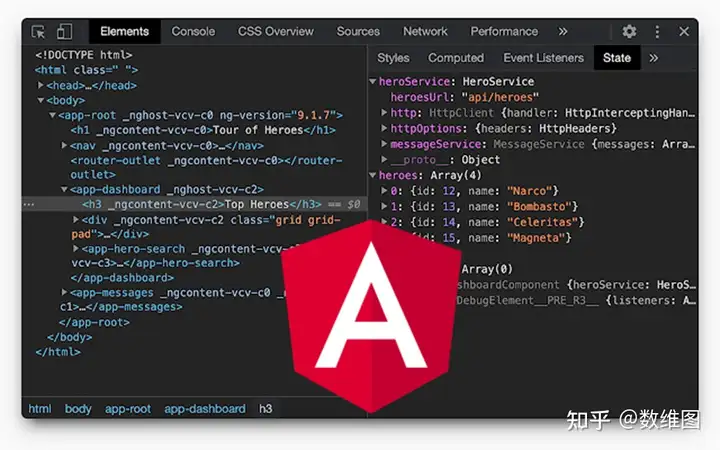Click app-root in the breadcrumb bar
The image size is (720, 450).
tap(128, 408)
